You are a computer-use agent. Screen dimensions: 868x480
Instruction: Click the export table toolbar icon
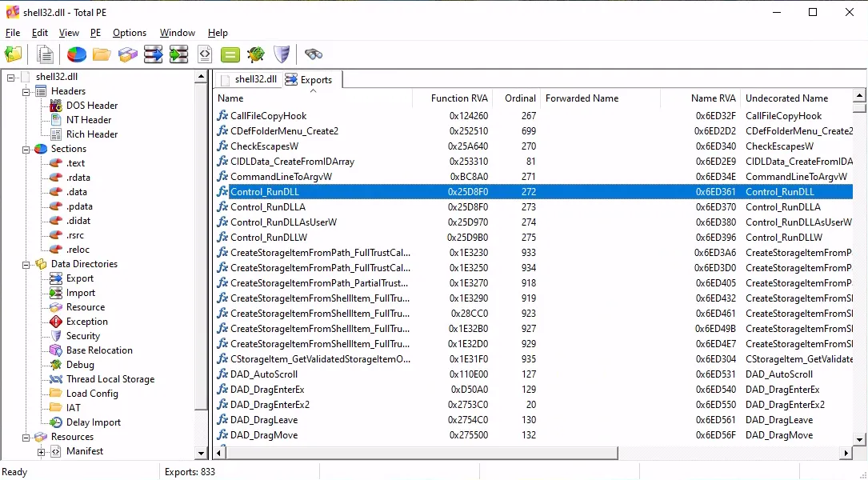[153, 54]
